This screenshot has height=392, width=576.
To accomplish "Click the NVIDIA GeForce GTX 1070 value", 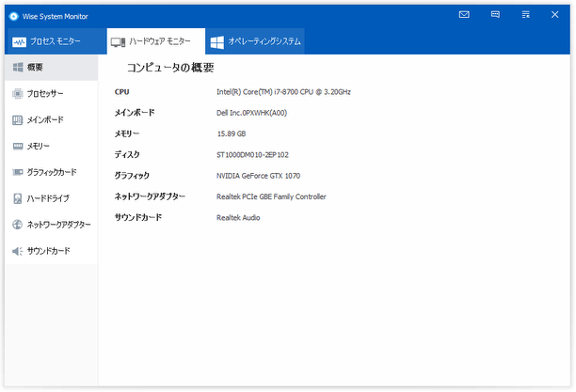I will click(258, 176).
